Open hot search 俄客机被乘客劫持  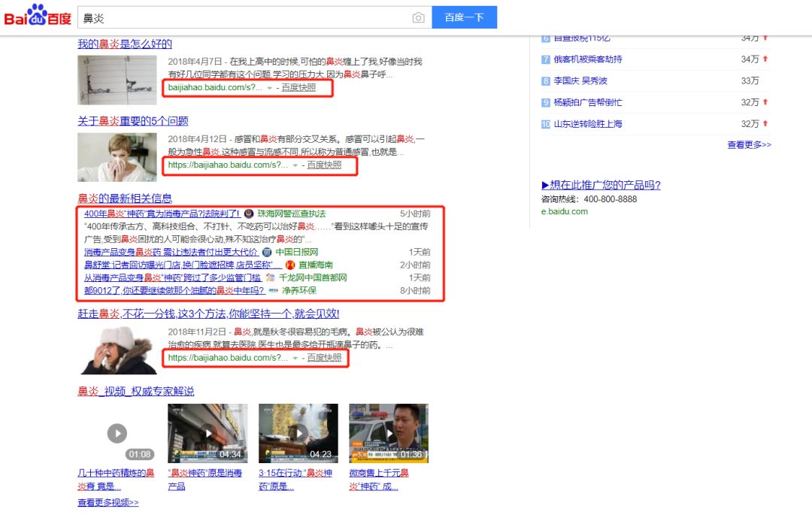[x=588, y=59]
